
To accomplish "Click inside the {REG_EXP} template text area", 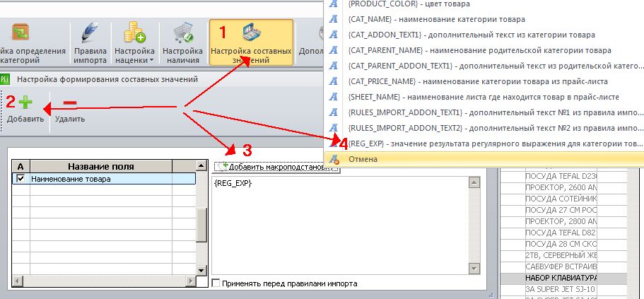I will pos(340,225).
